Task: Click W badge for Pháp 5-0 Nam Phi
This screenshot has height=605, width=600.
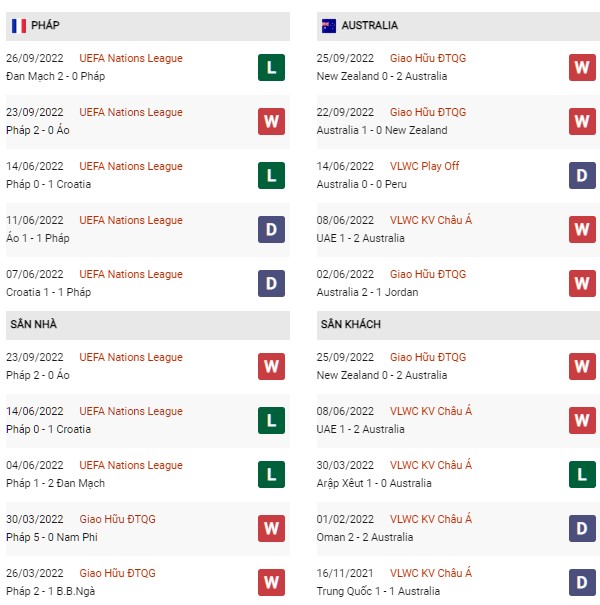Action: coord(271,529)
